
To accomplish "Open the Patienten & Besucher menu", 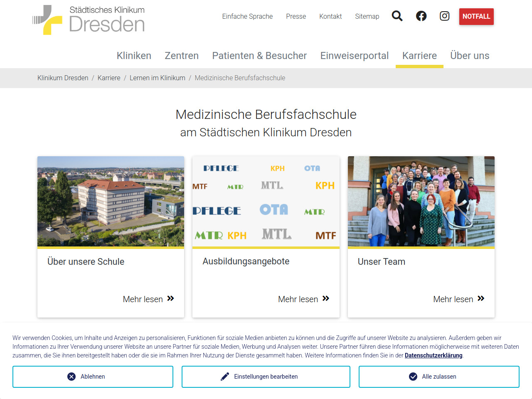I will [259, 56].
